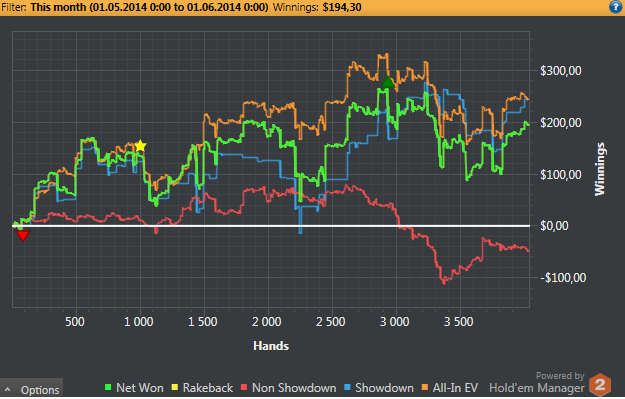The image size is (625, 399).
Task: Toggle the Net Won legend entry
Action: [134, 388]
